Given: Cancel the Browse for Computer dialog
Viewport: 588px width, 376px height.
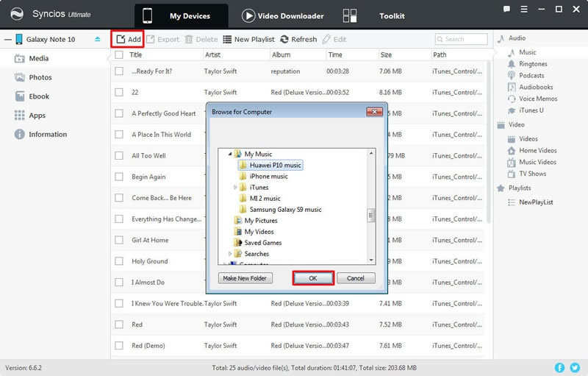Looking at the screenshot, I should (x=356, y=278).
